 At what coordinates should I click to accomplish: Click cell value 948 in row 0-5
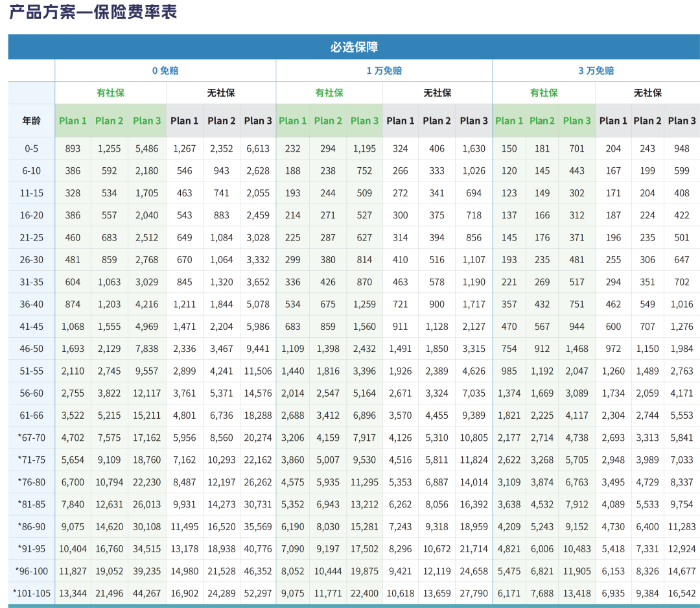point(682,148)
